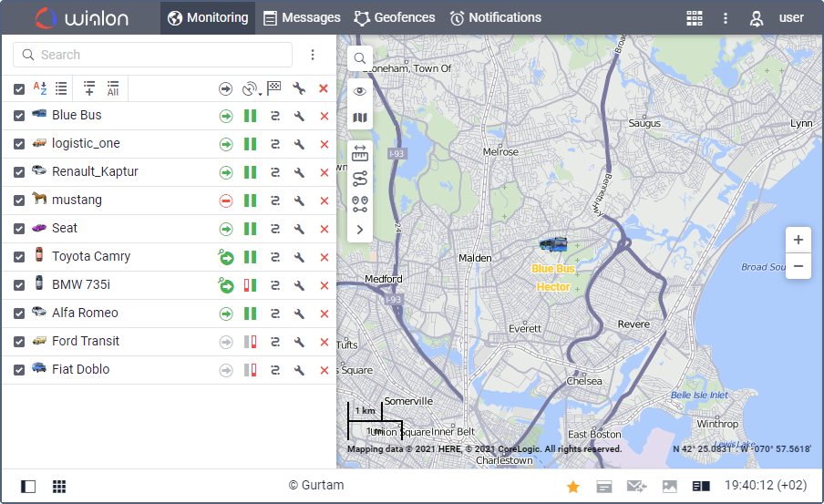This screenshot has height=504, width=824.
Task: Click the add units to list icon
Action: point(89,88)
